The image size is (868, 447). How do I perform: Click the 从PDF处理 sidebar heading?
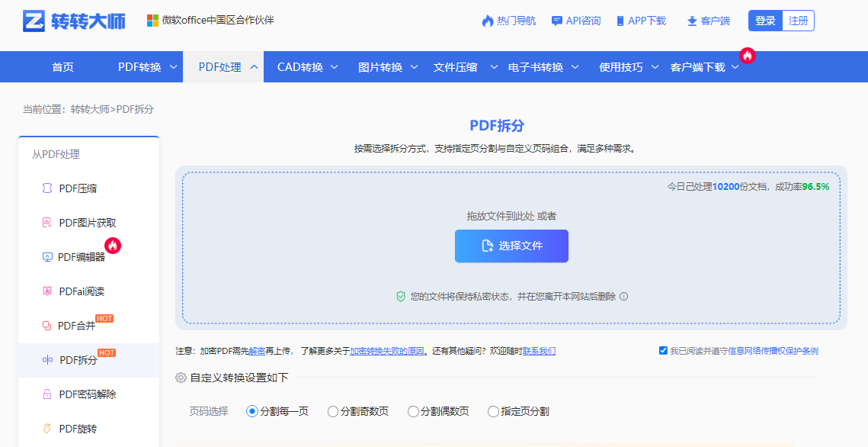coord(56,155)
